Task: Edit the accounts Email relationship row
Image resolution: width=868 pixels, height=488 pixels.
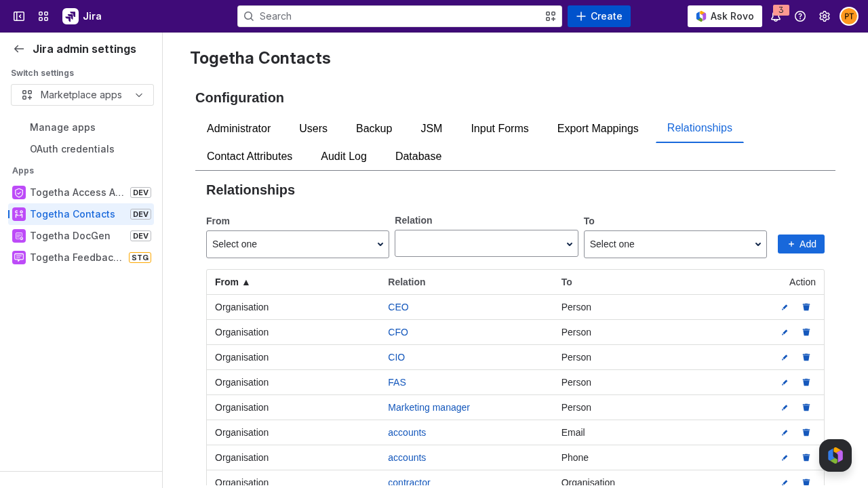Action: [x=785, y=432]
